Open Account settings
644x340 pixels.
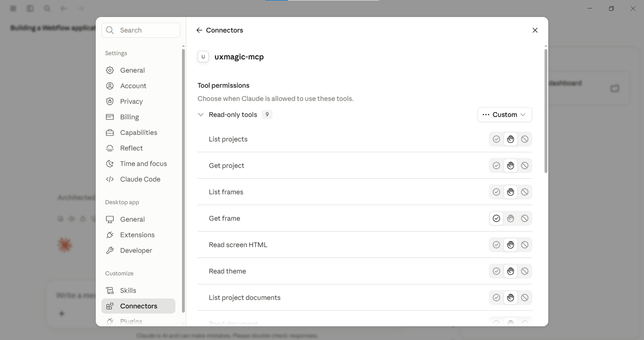click(x=138, y=86)
